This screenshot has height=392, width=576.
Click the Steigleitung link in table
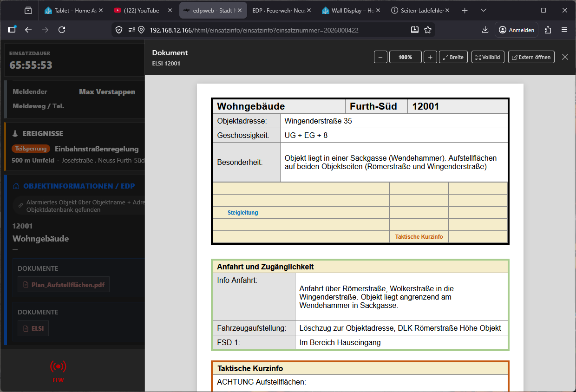[242, 213]
